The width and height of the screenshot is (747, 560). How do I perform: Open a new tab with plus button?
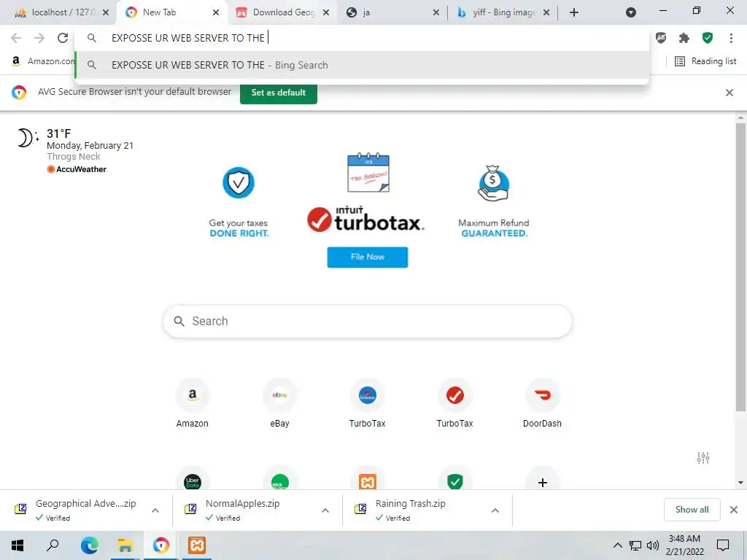(574, 12)
